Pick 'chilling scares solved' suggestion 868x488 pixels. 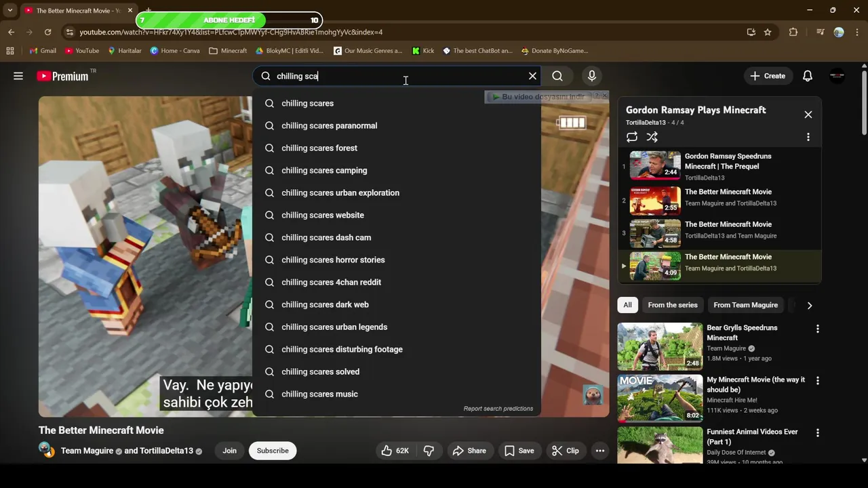[397, 371]
